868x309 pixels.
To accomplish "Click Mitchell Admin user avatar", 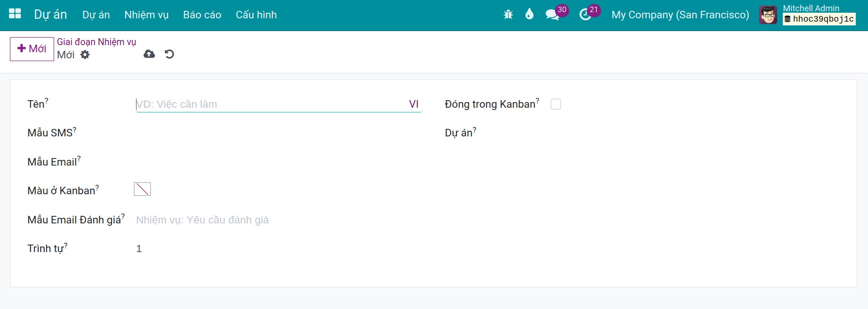I will [768, 15].
